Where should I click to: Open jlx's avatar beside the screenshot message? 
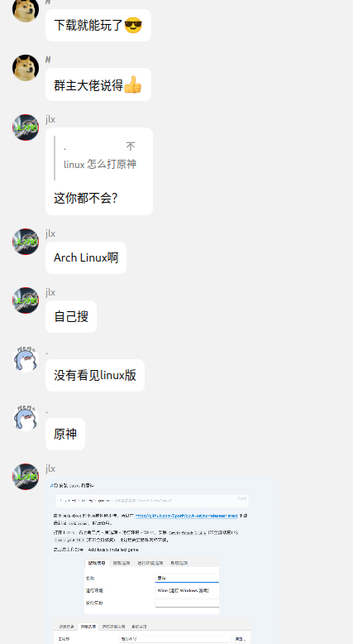pyautogui.click(x=26, y=477)
